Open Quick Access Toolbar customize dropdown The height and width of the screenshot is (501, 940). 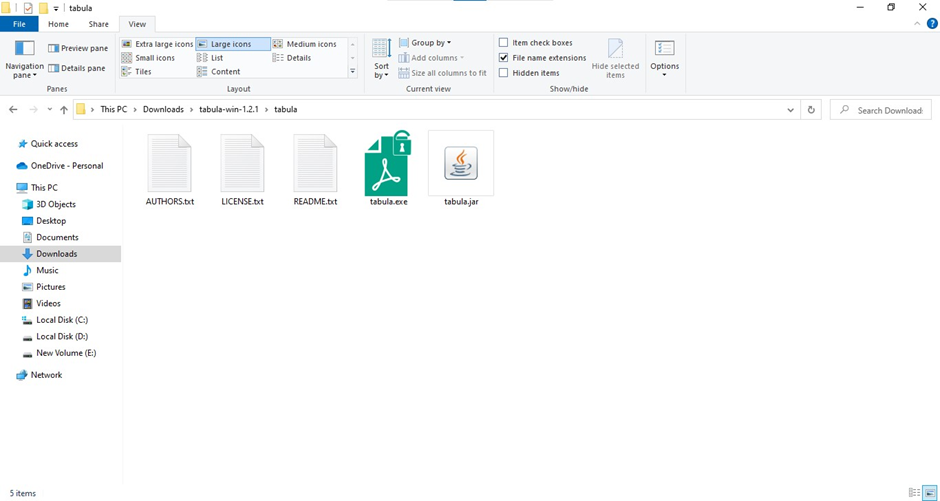tap(56, 8)
